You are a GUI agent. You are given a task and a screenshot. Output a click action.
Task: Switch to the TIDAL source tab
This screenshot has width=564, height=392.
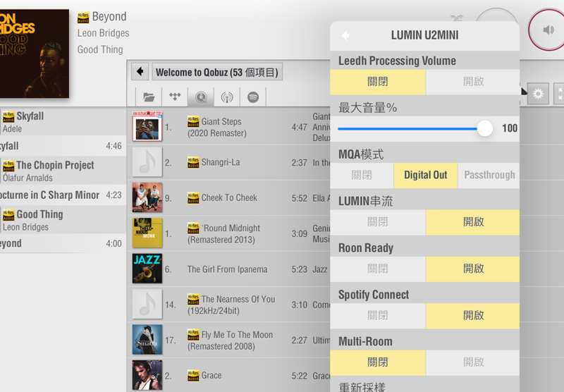coord(175,97)
